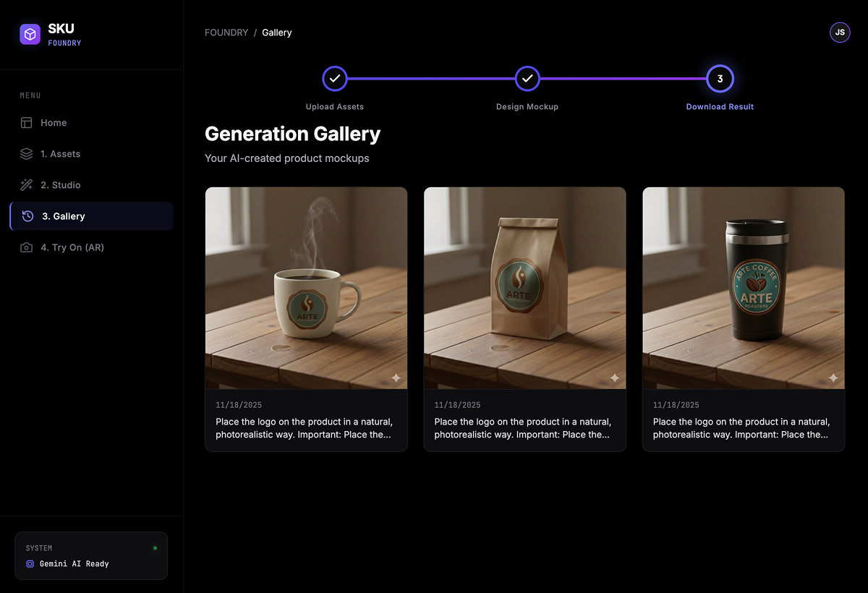Open the coffee mug mockup thumbnail
This screenshot has height=593, width=868.
click(306, 287)
